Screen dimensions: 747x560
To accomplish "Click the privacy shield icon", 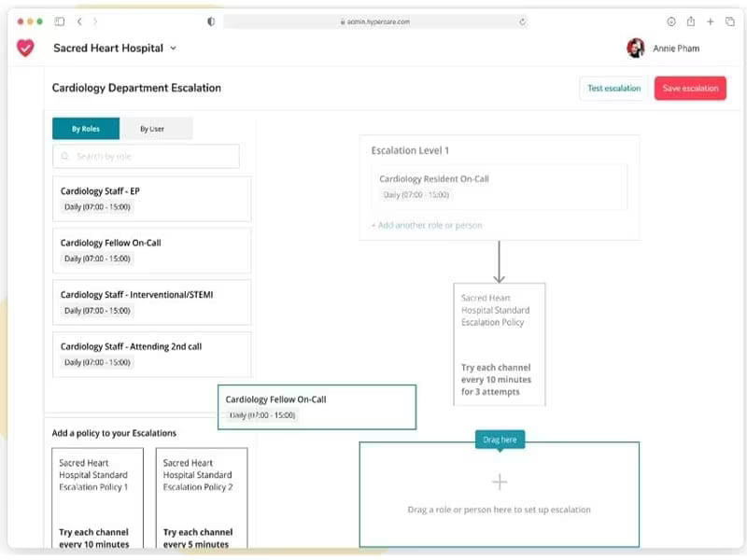I will tap(211, 21).
